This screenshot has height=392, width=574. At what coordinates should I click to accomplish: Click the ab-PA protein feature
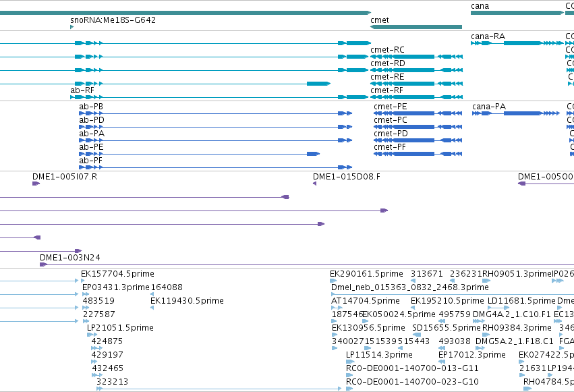click(216, 140)
